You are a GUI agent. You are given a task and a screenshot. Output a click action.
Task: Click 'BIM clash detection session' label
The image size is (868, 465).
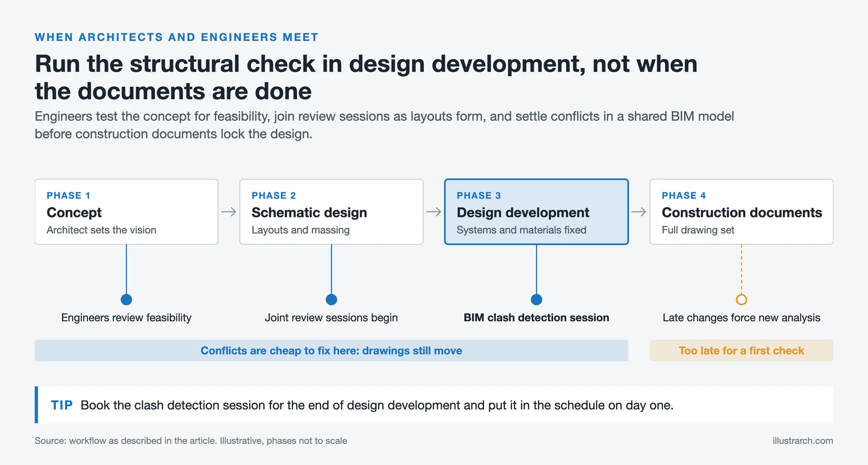(537, 318)
